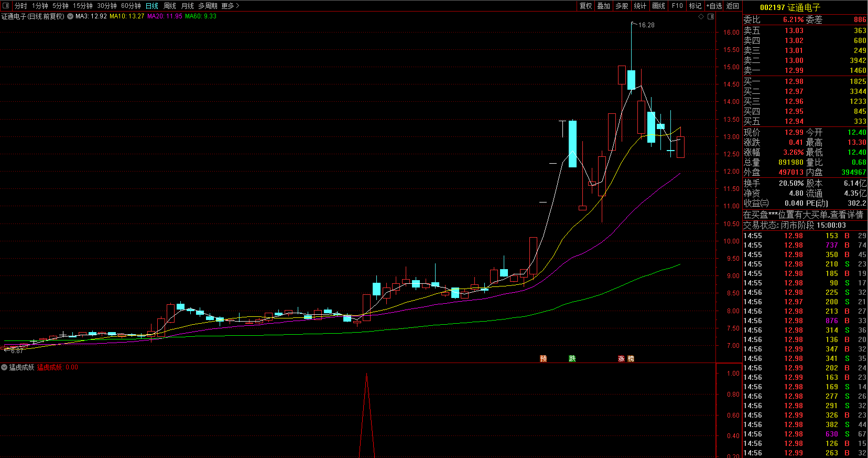Expand 更多 period options

pyautogui.click(x=230, y=6)
